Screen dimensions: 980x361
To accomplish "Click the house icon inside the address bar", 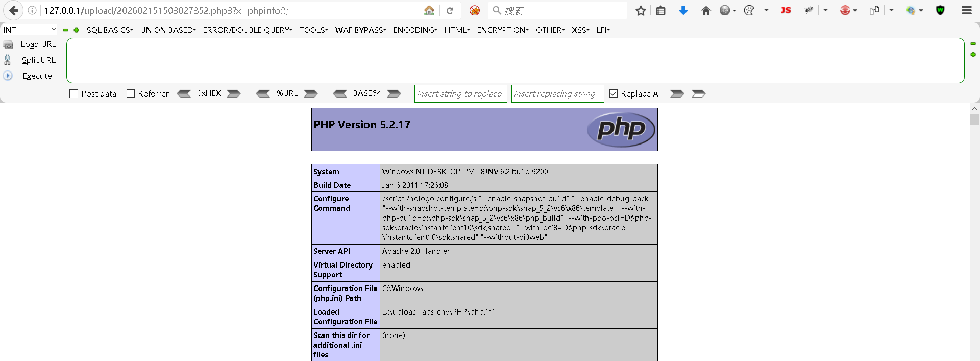I will tap(429, 10).
